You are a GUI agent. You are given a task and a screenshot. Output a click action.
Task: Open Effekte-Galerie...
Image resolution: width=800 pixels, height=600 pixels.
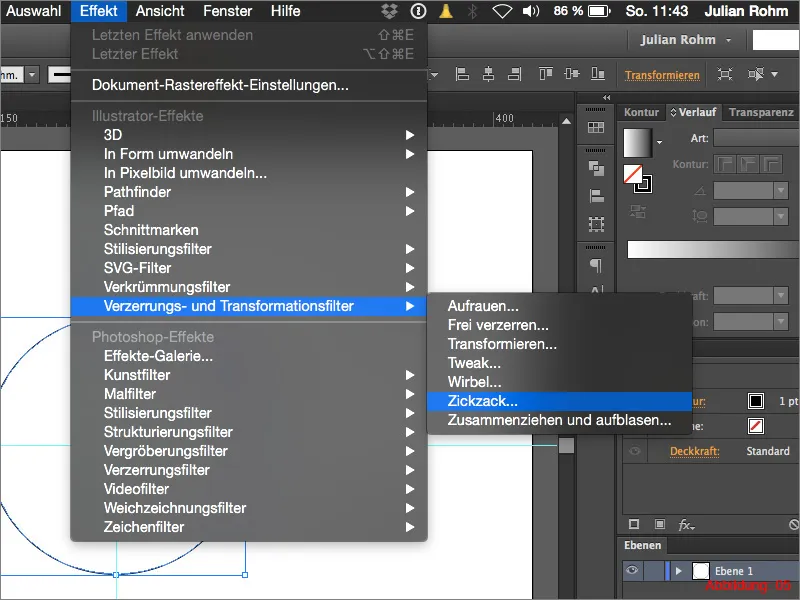[x=248, y=356]
